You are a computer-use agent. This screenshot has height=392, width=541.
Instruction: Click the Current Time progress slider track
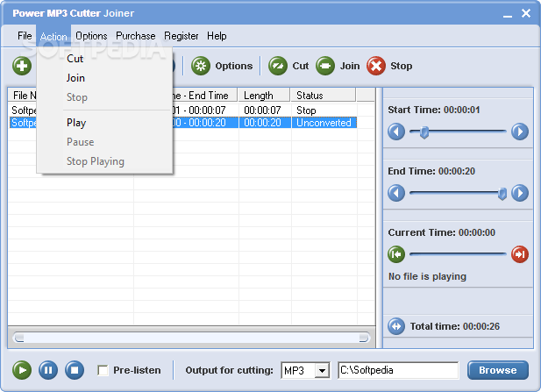(x=458, y=254)
